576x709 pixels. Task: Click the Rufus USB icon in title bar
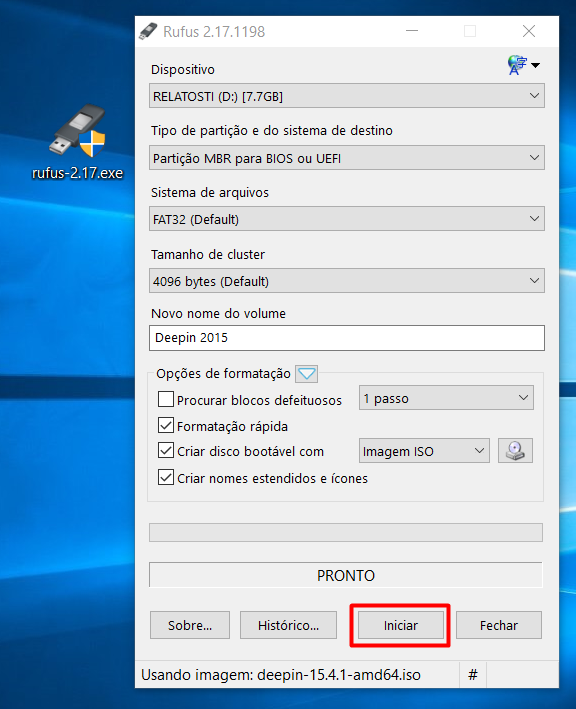[x=148, y=31]
